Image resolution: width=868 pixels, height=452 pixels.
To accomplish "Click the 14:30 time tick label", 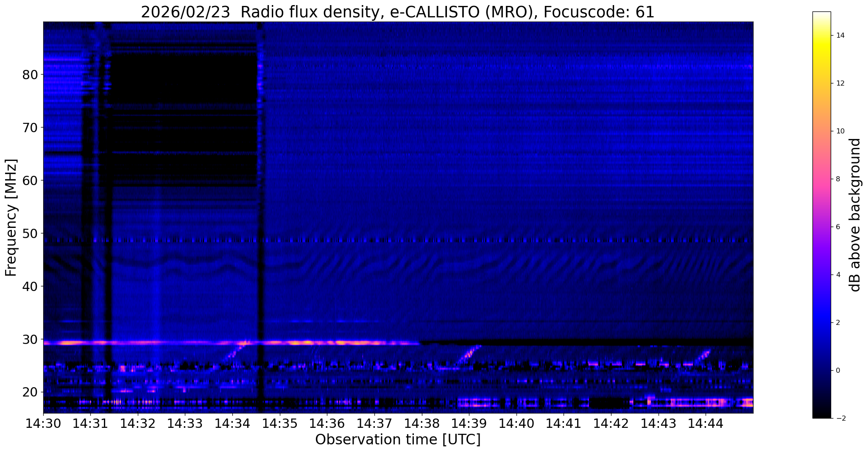I will click(43, 423).
